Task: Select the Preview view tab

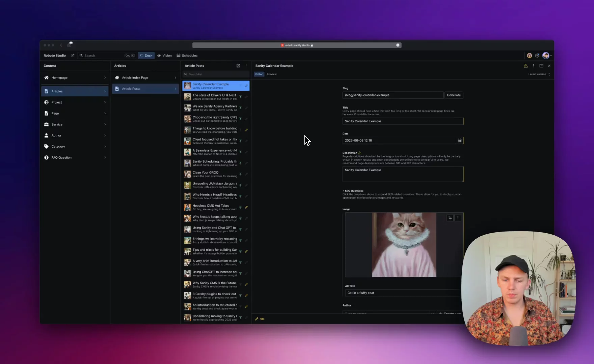Action: (272, 74)
